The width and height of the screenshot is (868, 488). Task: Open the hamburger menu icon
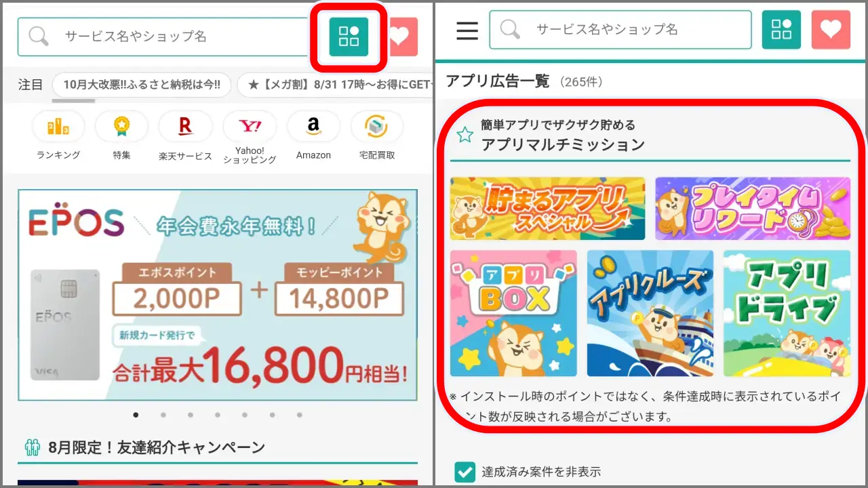[x=467, y=30]
